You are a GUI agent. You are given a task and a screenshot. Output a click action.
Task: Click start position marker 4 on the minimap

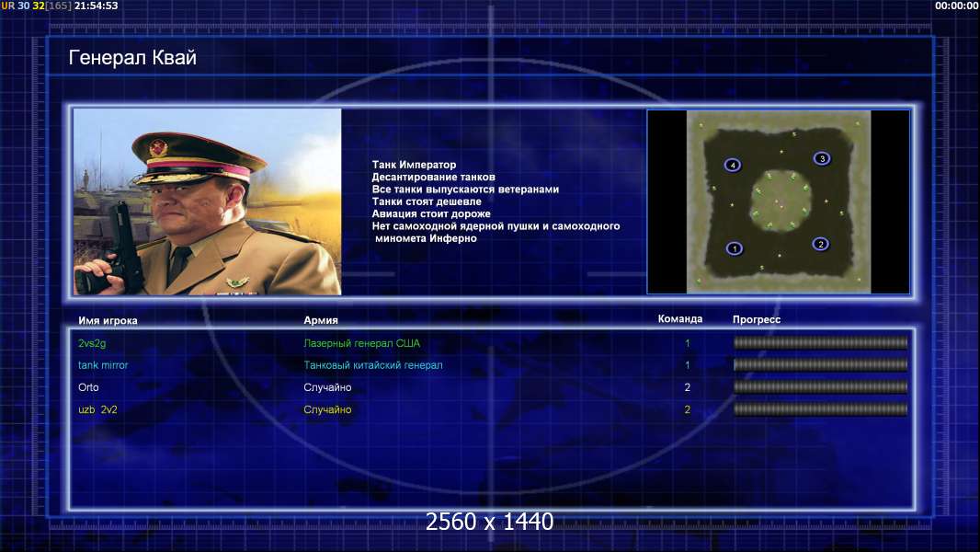733,165
